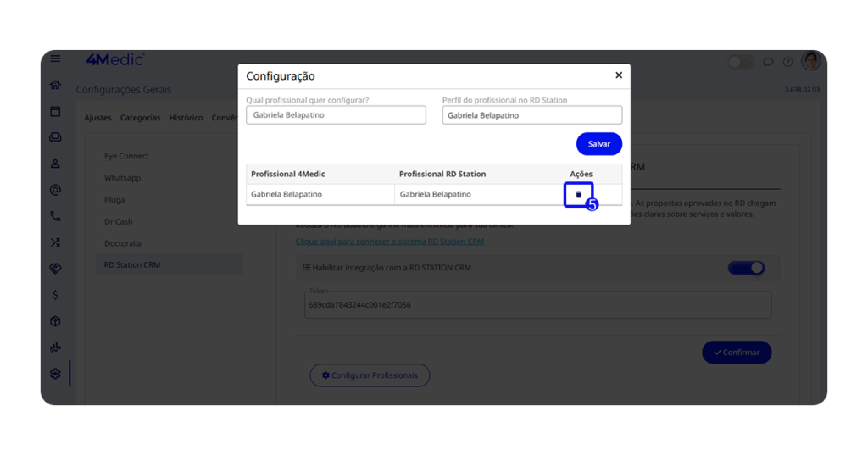Open the dollar sign financial icon

tap(55, 295)
